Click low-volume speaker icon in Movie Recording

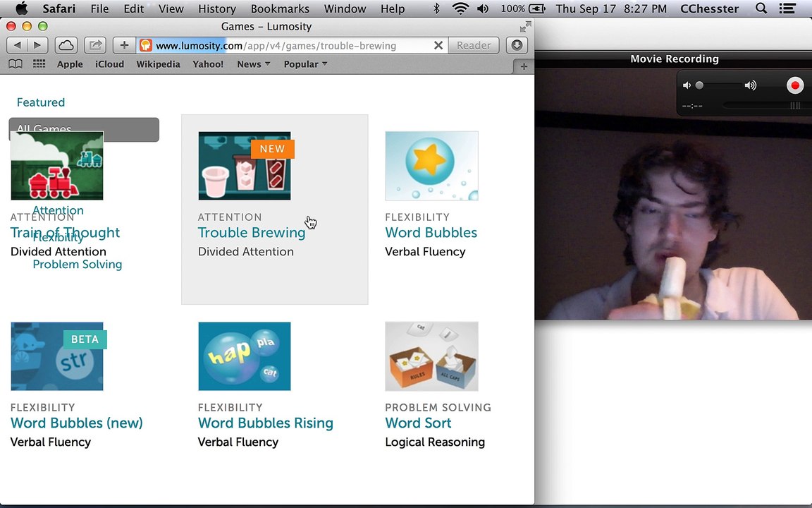(687, 85)
